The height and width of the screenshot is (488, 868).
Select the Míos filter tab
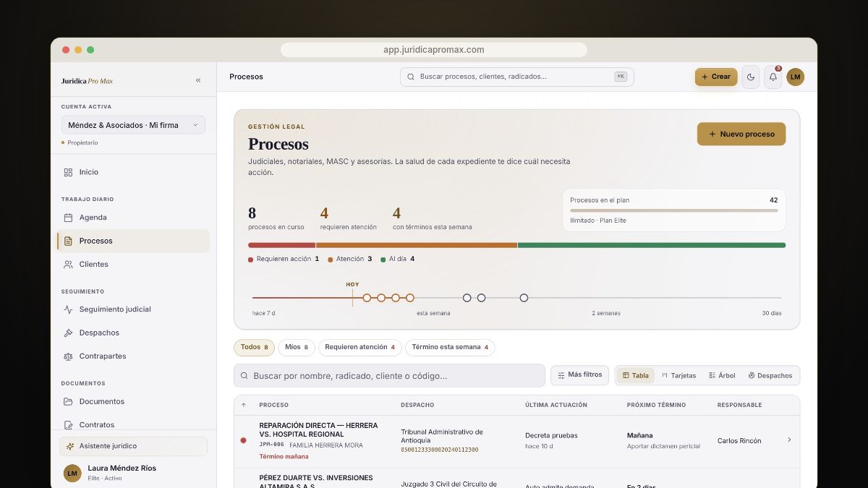point(297,348)
